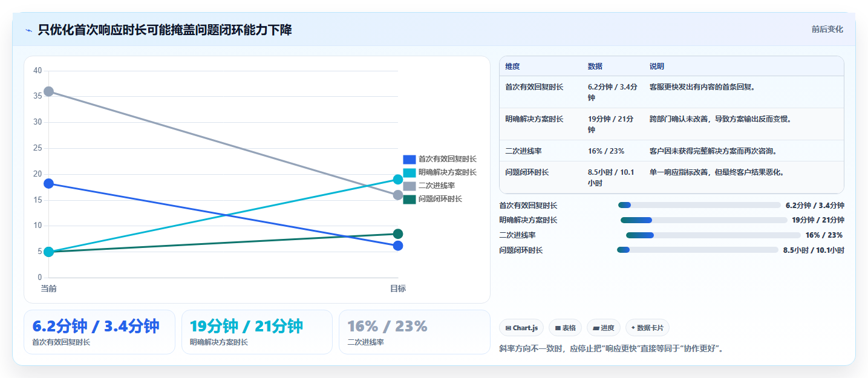The image size is (868, 378).
Task: Toggle the 问题闭环时长 green legend swatch
Action: click(410, 199)
